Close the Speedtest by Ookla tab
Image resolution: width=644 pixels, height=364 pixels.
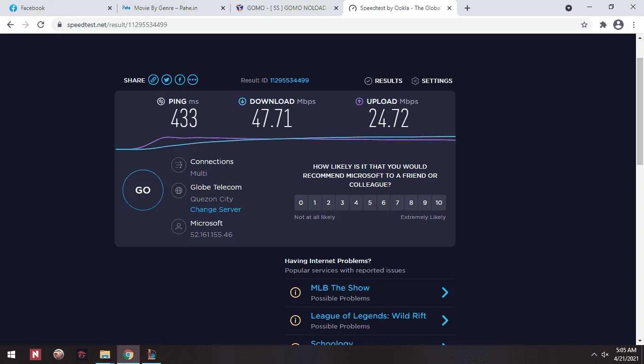(x=449, y=8)
